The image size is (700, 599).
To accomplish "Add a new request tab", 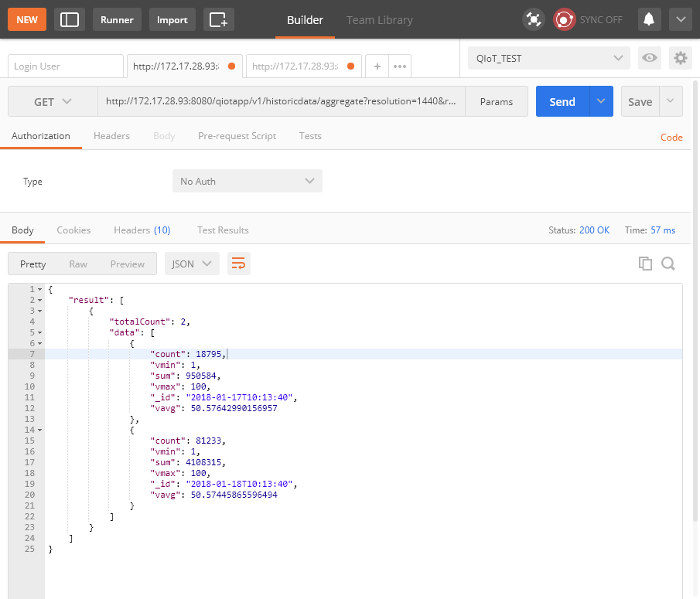I will click(377, 66).
